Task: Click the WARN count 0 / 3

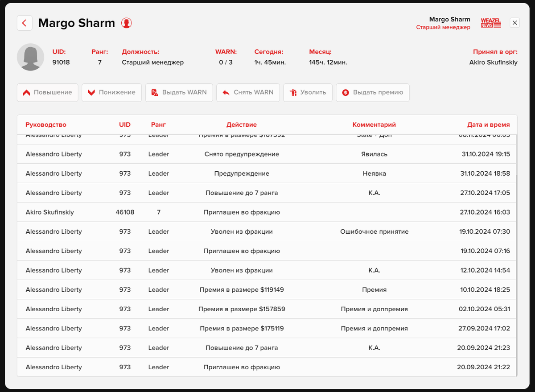Action: pyautogui.click(x=226, y=62)
